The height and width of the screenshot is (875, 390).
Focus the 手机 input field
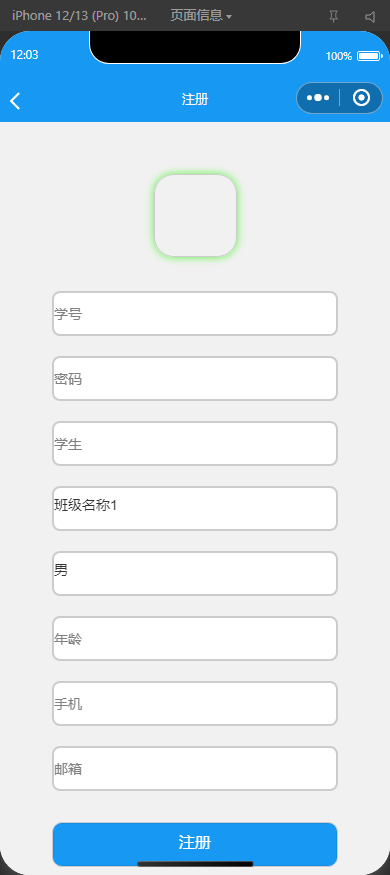pos(195,703)
